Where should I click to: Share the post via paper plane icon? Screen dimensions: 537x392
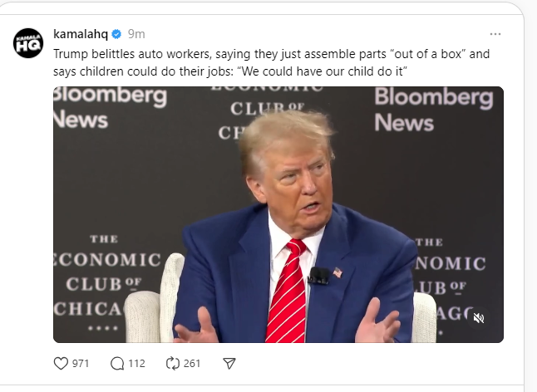[x=230, y=364]
